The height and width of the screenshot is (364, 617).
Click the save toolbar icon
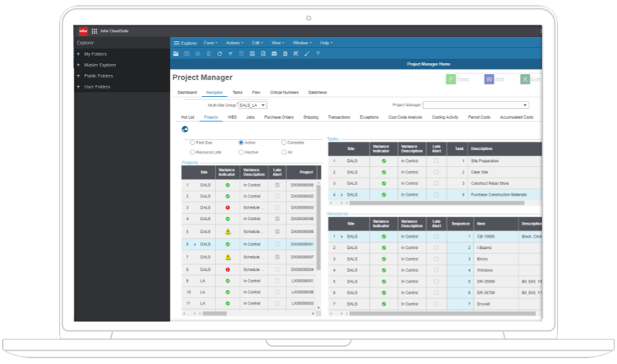coord(187,54)
